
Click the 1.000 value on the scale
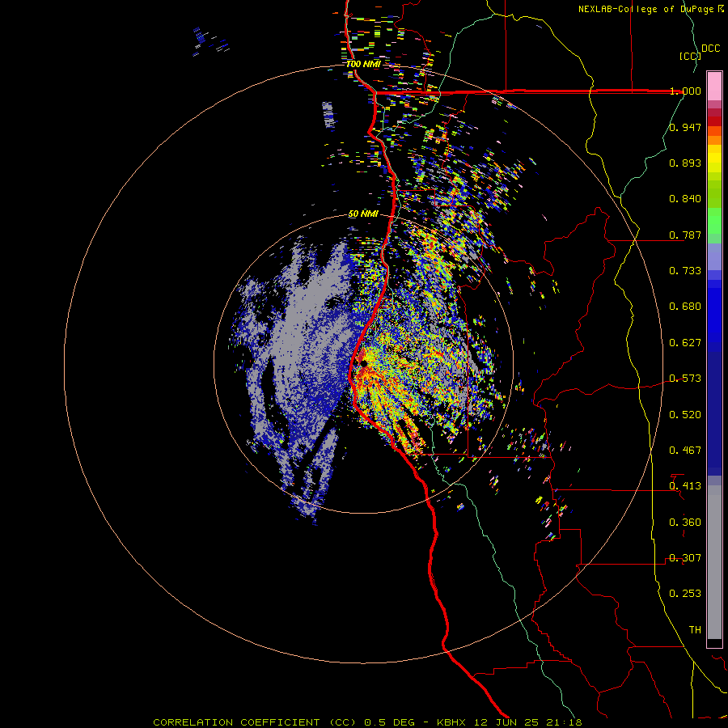click(x=685, y=91)
